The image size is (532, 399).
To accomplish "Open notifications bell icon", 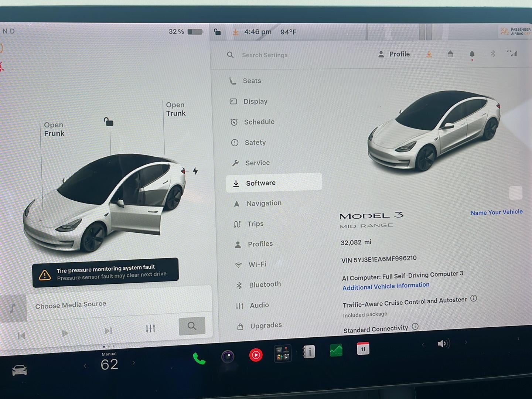I will [472, 55].
